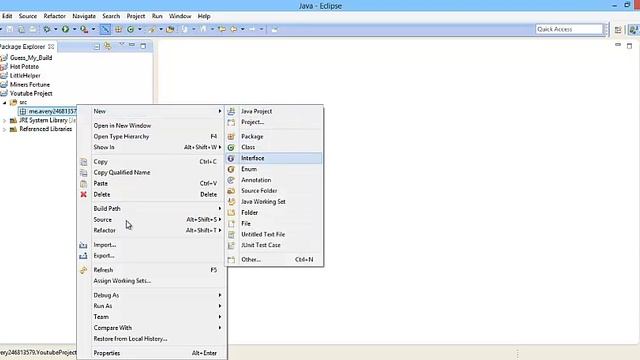Close the Package Explorer tab

click(x=51, y=47)
